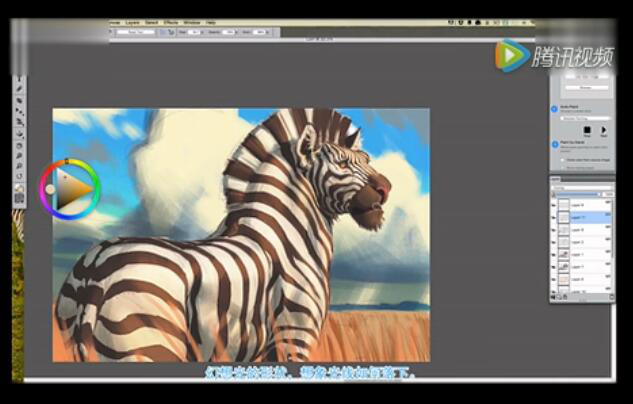This screenshot has height=404, width=633.
Task: Select the highlighted layer row in Layers panel
Action: coord(583,218)
